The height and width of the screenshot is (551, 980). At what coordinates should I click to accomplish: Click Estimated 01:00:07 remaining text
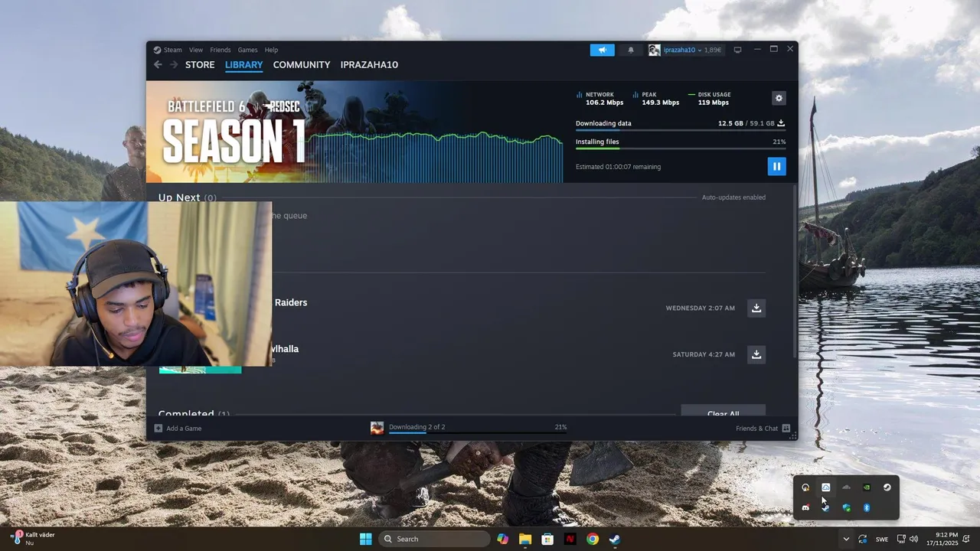[x=618, y=167]
